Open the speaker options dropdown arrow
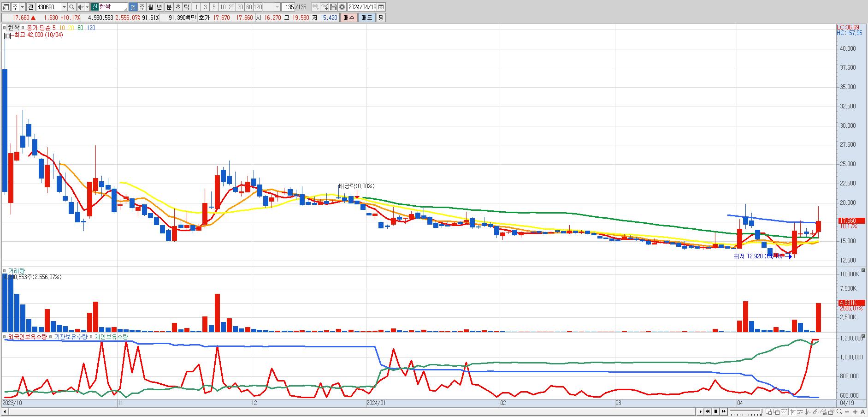Screen dimensions: 868x417 tap(87, 7)
